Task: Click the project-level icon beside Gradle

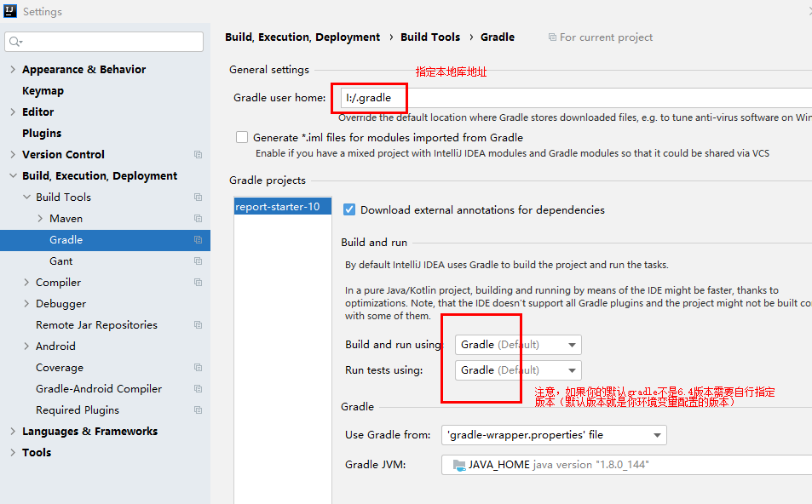Action: (198, 239)
